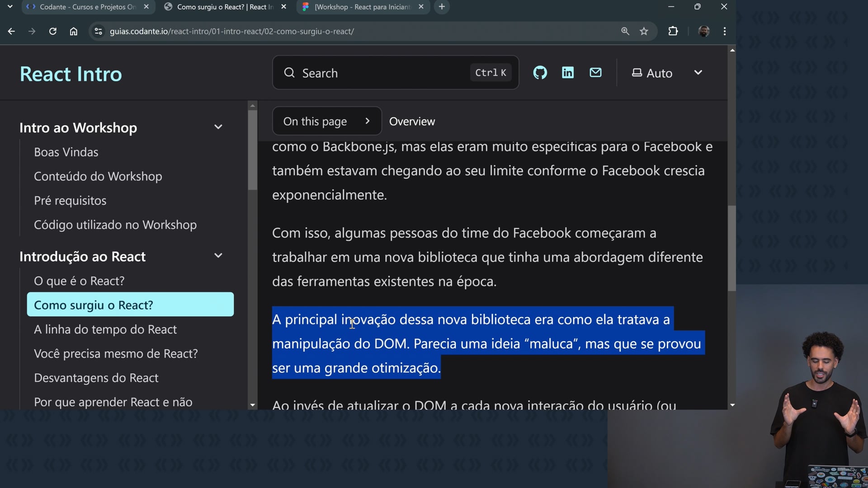Open the LinkedIn icon link
868x488 pixels.
[568, 73]
